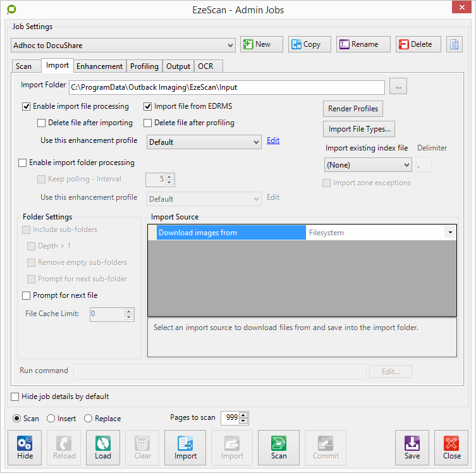Click the Edit link beside enhancement profile
476x473 pixels.
(x=273, y=141)
